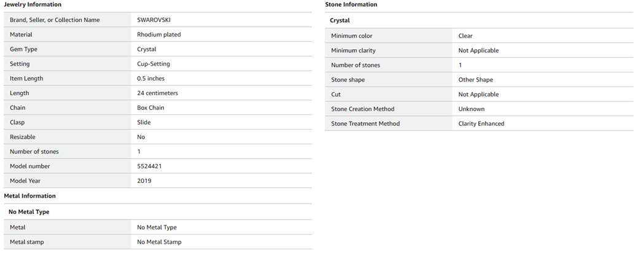Select the 0.5 inches item length value
This screenshot has width=644, height=253.
tap(151, 79)
